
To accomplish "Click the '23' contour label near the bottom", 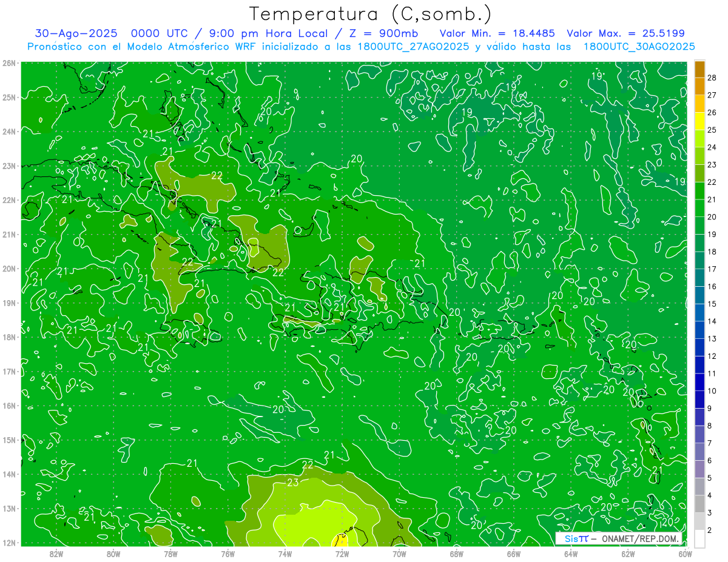I will point(293,483).
